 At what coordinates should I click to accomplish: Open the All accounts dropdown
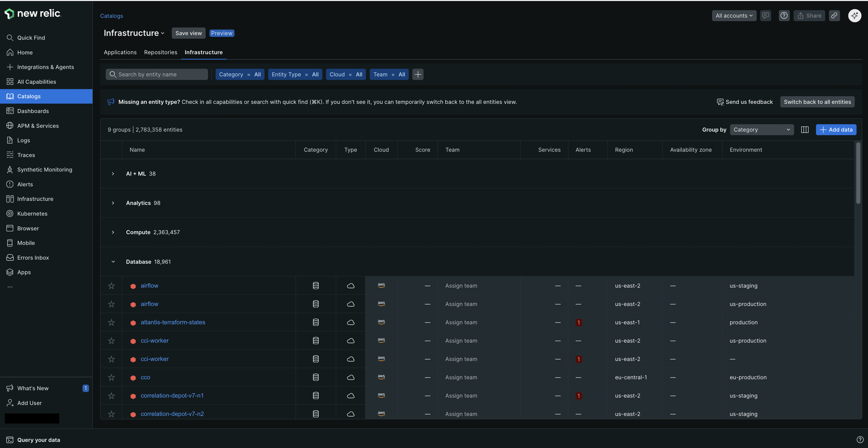733,16
